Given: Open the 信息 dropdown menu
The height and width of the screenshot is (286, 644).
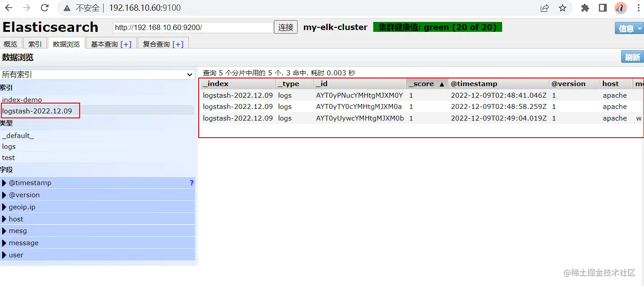Looking at the screenshot, I should click(x=629, y=27).
